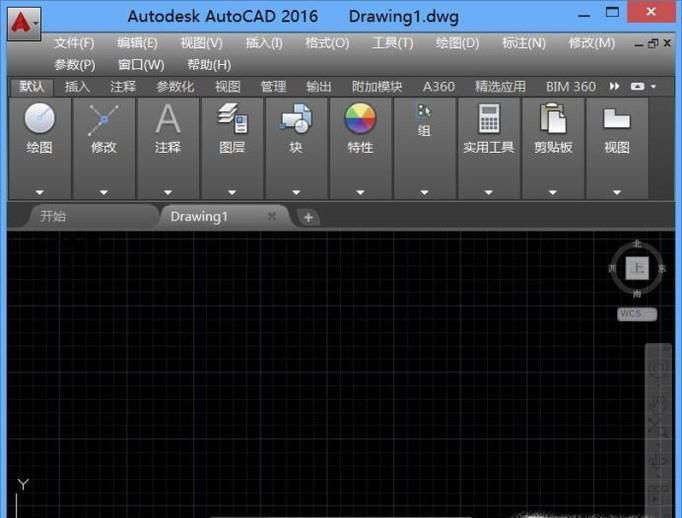Close the Drawing1 tab
This screenshot has height=518, width=682.
pyautogui.click(x=272, y=216)
